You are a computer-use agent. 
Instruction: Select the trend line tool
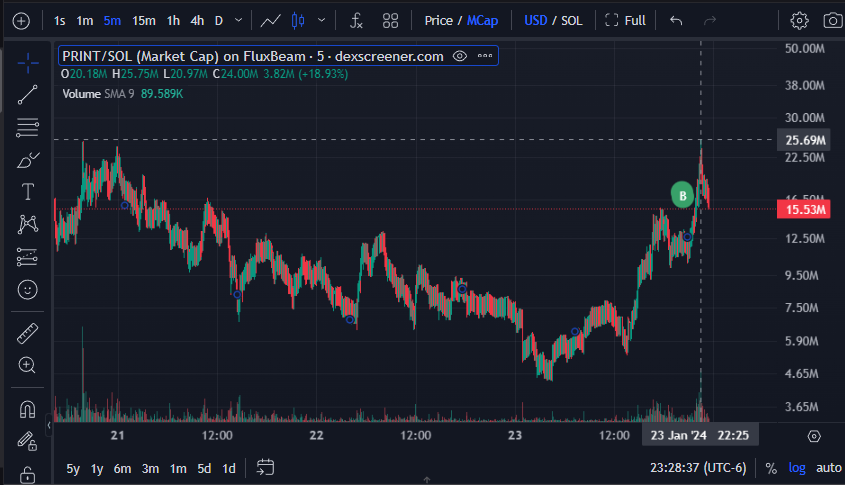coord(27,95)
